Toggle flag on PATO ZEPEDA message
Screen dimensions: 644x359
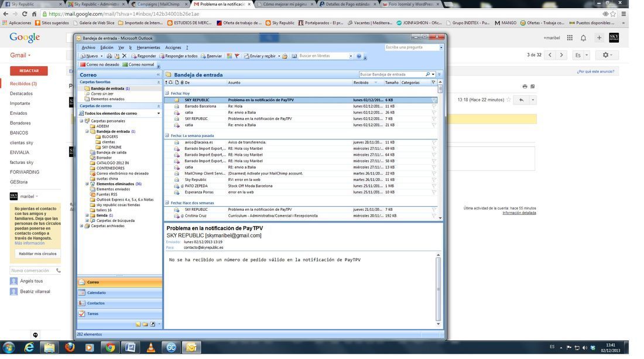(x=434, y=186)
